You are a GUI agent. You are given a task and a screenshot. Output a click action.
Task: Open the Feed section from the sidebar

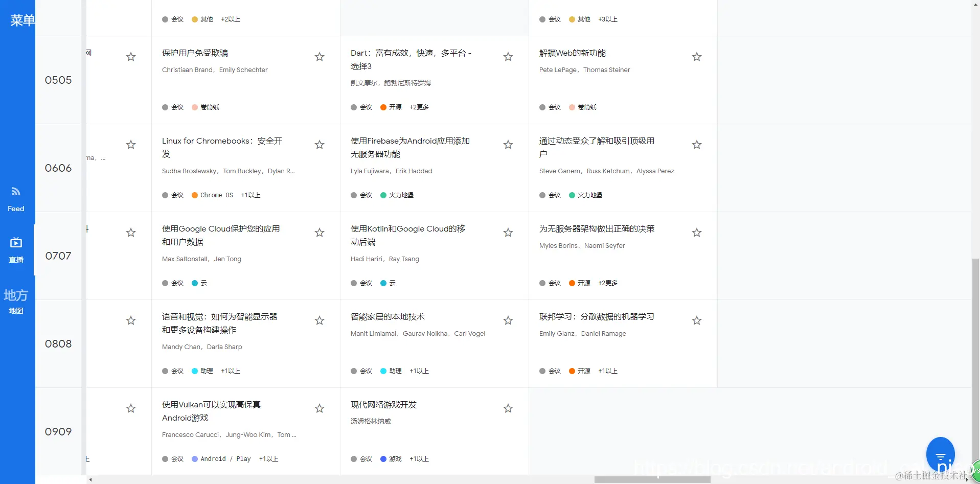(x=16, y=198)
